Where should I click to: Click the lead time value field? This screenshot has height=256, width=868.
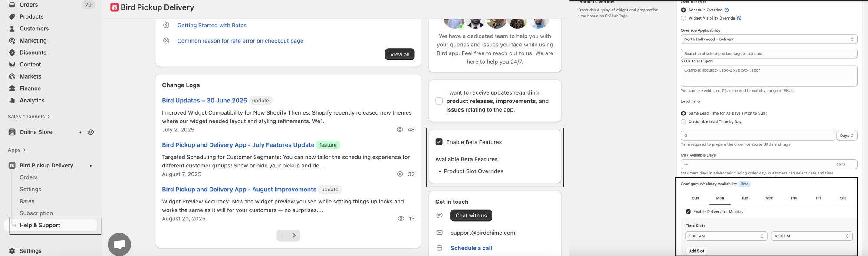tap(758, 135)
